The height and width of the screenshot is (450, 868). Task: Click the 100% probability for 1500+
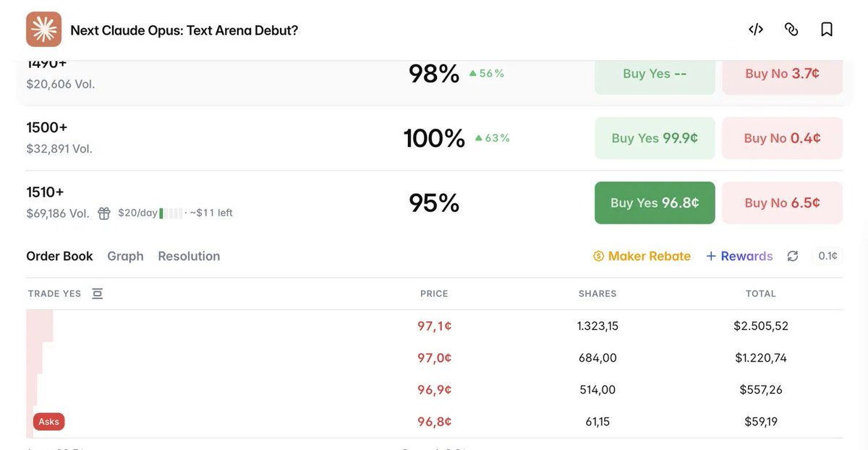pos(434,138)
